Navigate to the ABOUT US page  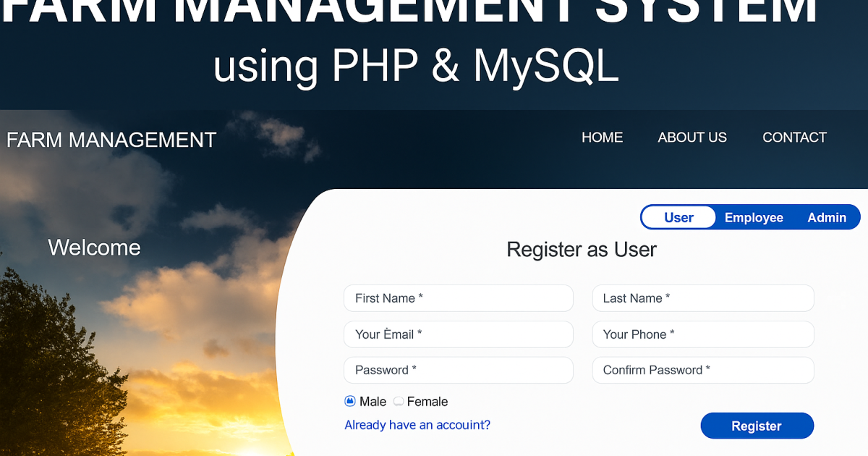(x=692, y=138)
